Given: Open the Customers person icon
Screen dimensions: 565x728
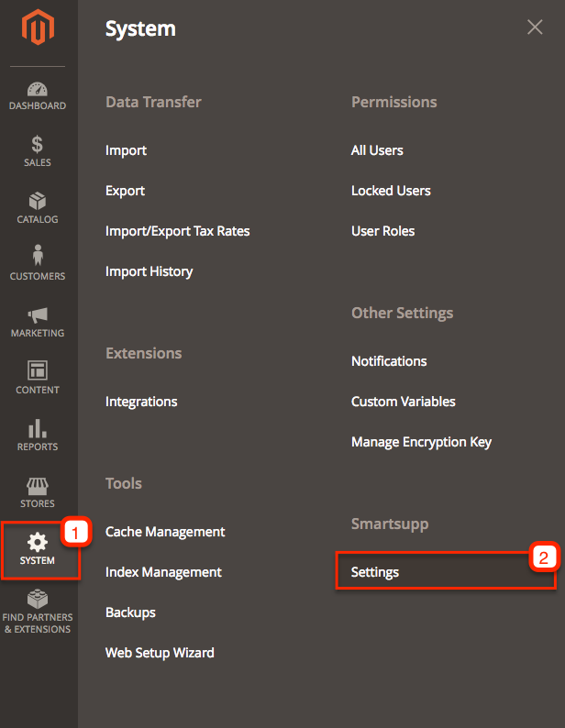Looking at the screenshot, I should tap(38, 255).
